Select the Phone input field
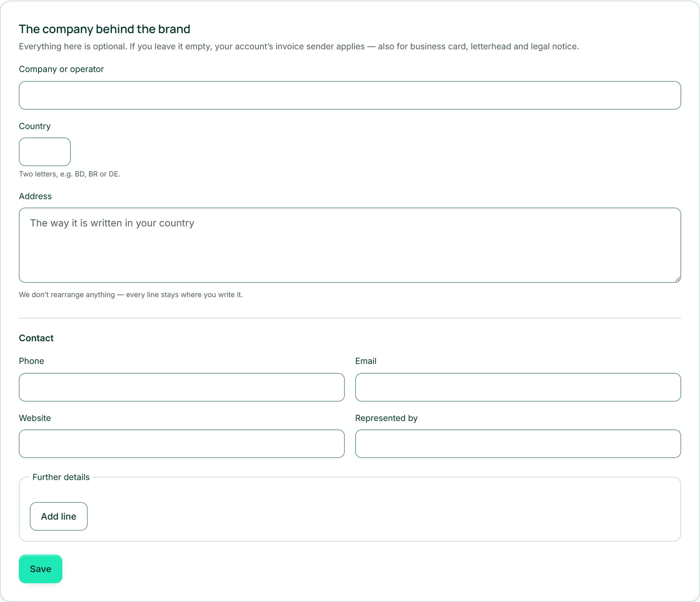The width and height of the screenshot is (700, 602). (182, 387)
